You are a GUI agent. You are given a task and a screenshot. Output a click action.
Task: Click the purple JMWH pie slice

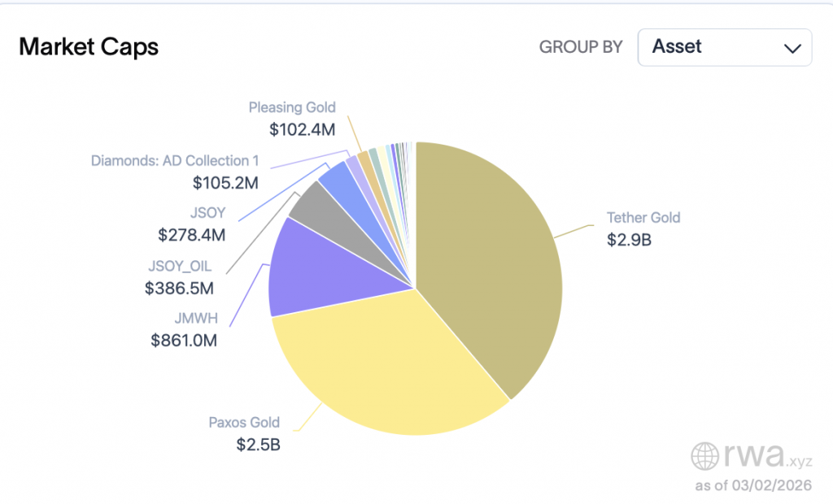(325, 268)
